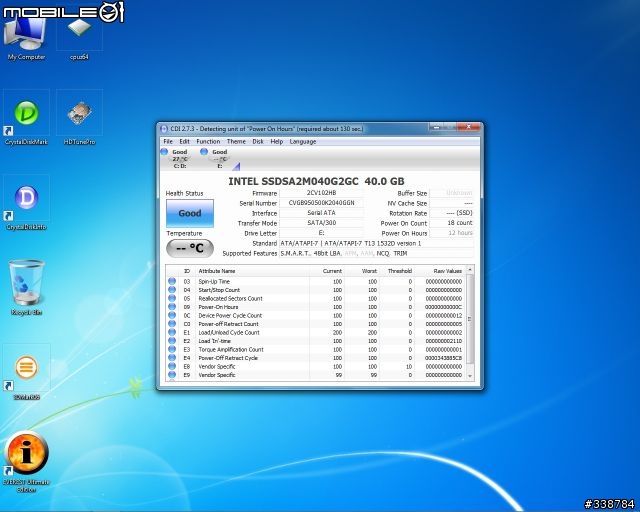This screenshot has width=640, height=512.
Task: Open the Help menu
Action: click(277, 142)
